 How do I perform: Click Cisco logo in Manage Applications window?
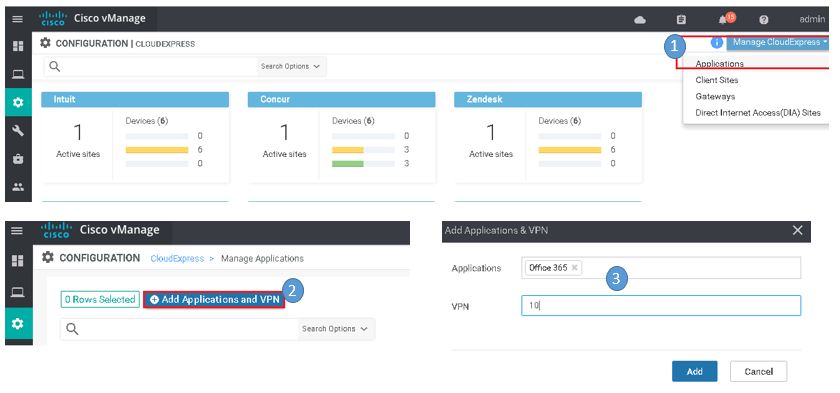tap(57, 230)
